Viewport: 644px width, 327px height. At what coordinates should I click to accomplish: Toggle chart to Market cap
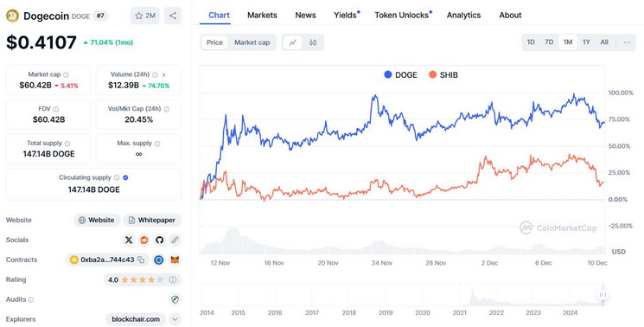(x=252, y=42)
